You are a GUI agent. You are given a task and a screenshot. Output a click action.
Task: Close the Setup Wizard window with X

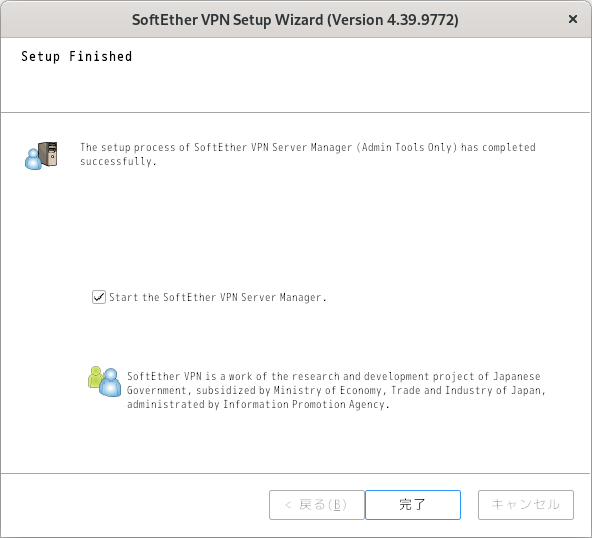tap(573, 19)
